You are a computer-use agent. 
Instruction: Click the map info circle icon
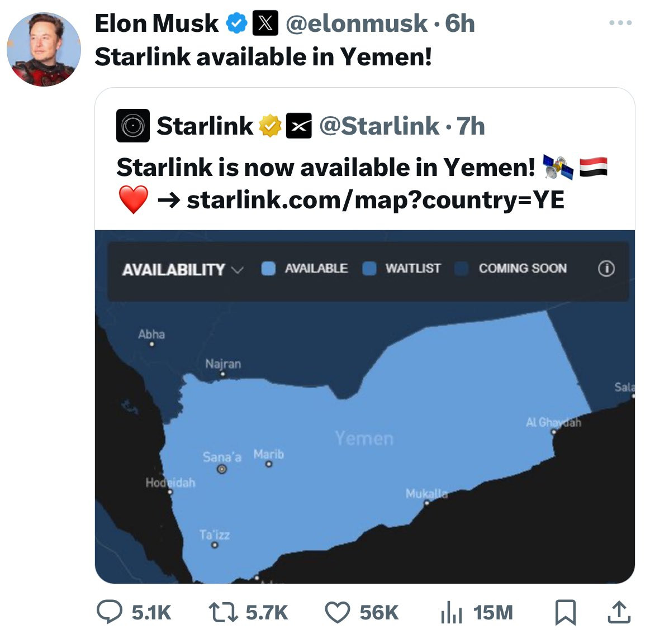[606, 268]
